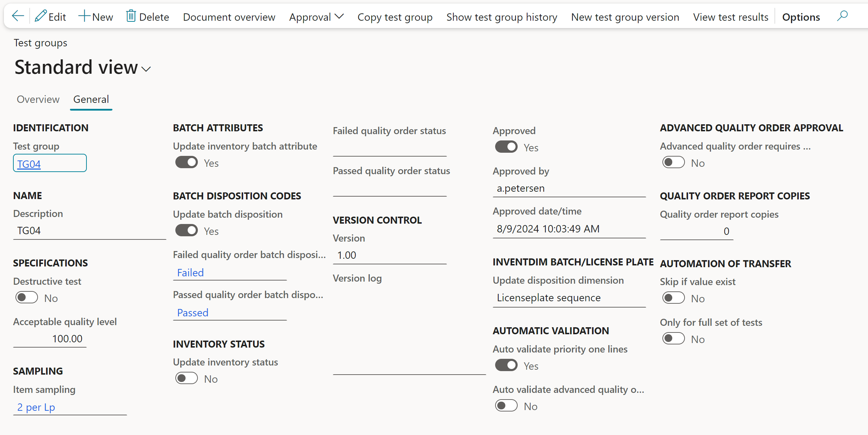Click the New plus icon
The width and height of the screenshot is (868, 435).
(84, 16)
